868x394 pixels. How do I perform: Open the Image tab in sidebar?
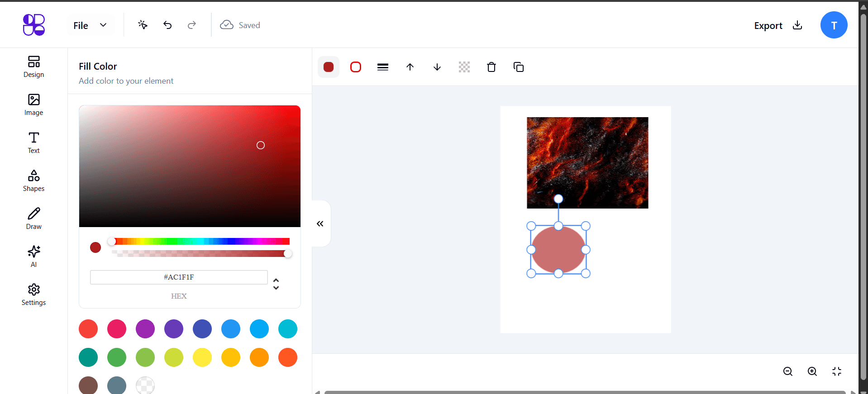(34, 105)
